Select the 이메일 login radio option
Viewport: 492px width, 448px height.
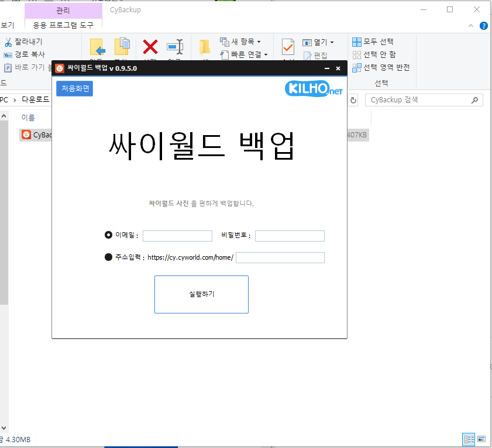pos(108,235)
